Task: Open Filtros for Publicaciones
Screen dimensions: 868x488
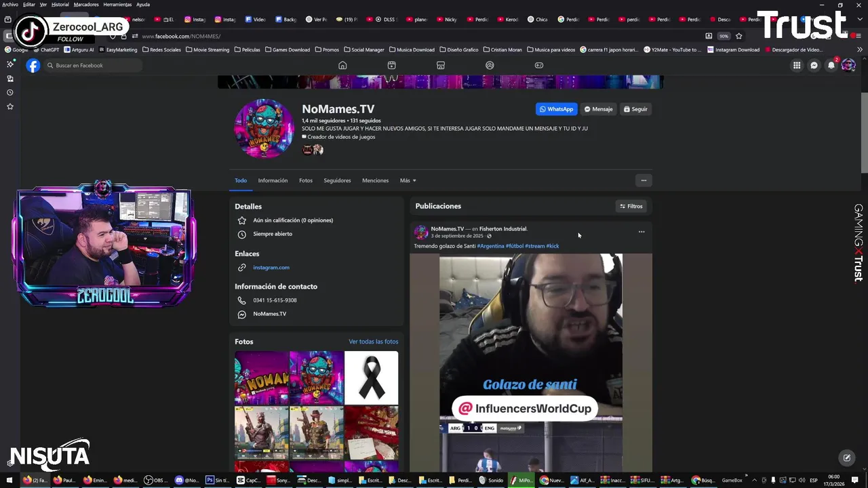Action: (631, 206)
